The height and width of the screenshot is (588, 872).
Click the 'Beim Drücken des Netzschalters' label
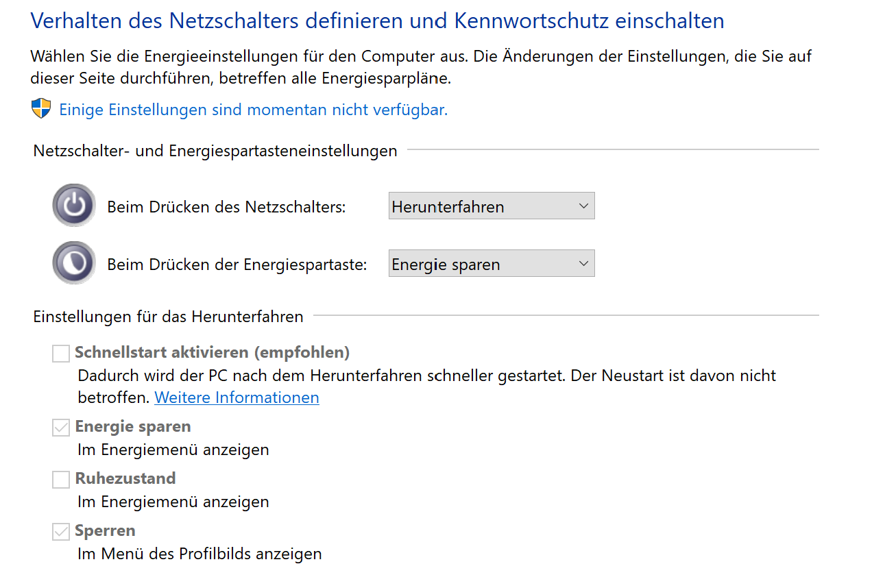point(226,207)
